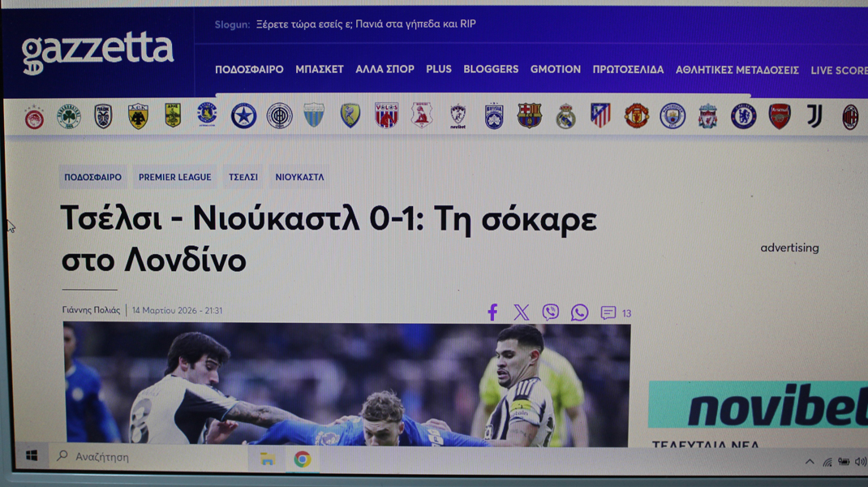Select the Real Madrid crest
Viewport: 868px width, 487px height.
coord(565,117)
